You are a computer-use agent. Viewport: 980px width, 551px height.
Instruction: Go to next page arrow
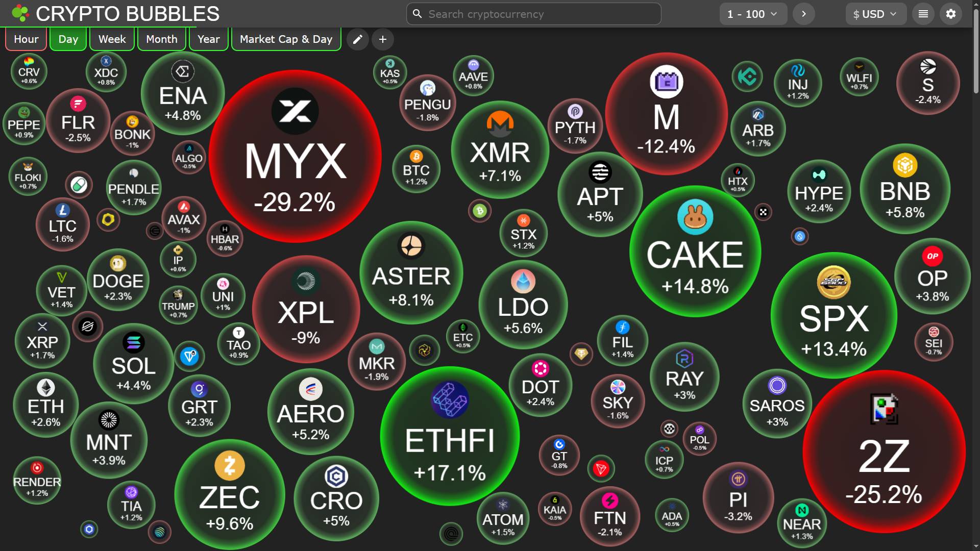click(803, 14)
